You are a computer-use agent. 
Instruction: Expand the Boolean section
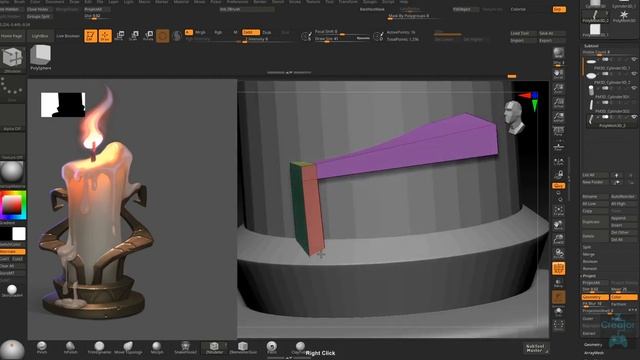[590, 262]
